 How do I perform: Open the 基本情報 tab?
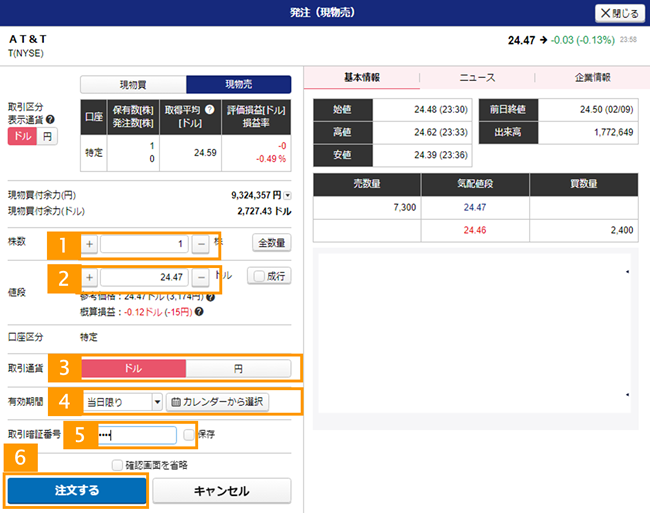point(362,77)
